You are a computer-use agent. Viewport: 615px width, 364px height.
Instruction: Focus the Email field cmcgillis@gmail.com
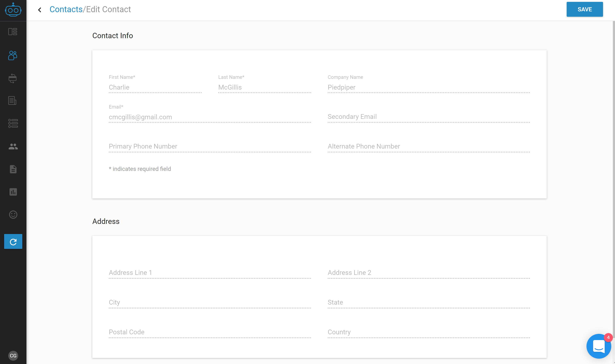[x=210, y=117]
